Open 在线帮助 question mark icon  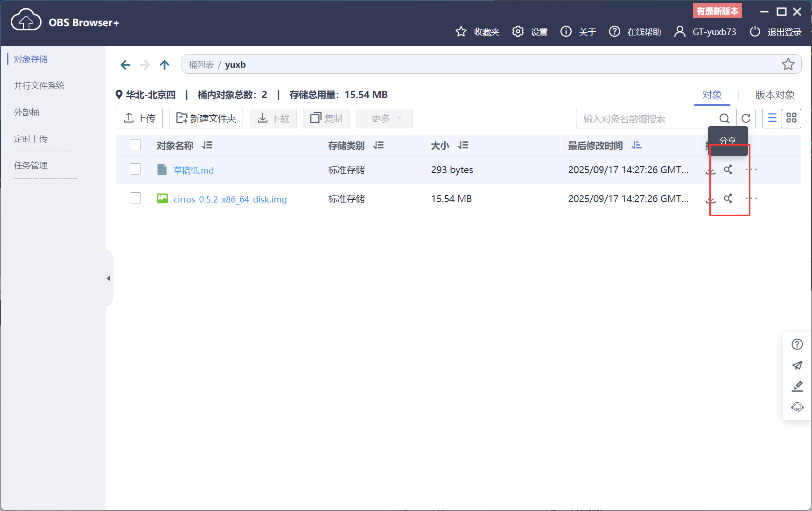pos(615,31)
